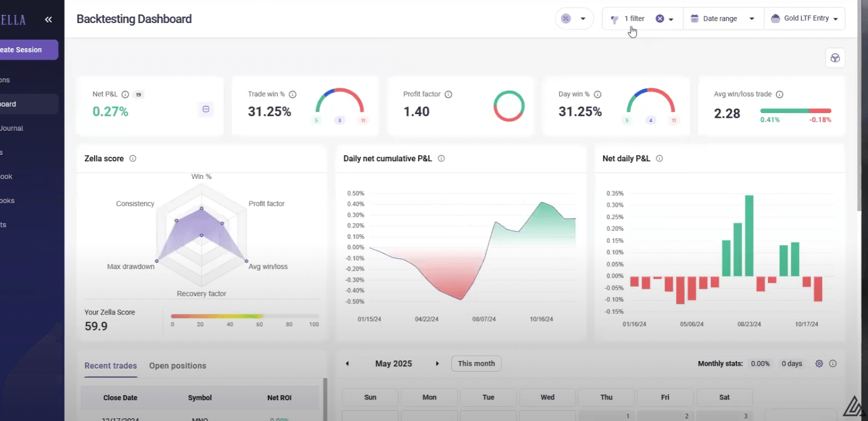Viewport: 868px width, 421px height.
Task: Open the percent display mode dropdown
Action: point(574,19)
